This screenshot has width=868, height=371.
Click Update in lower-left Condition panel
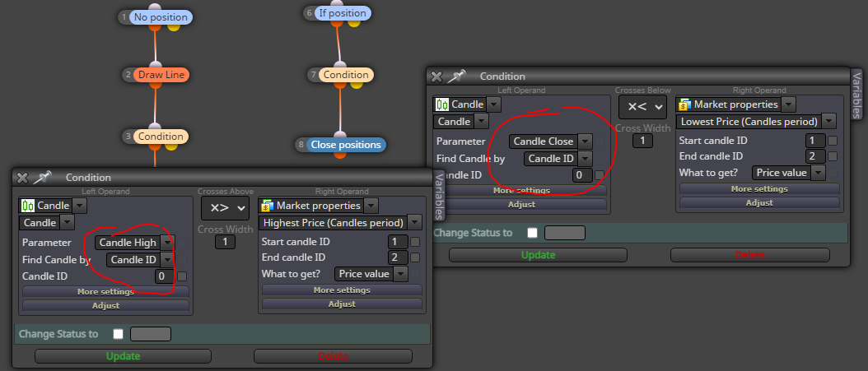123,356
